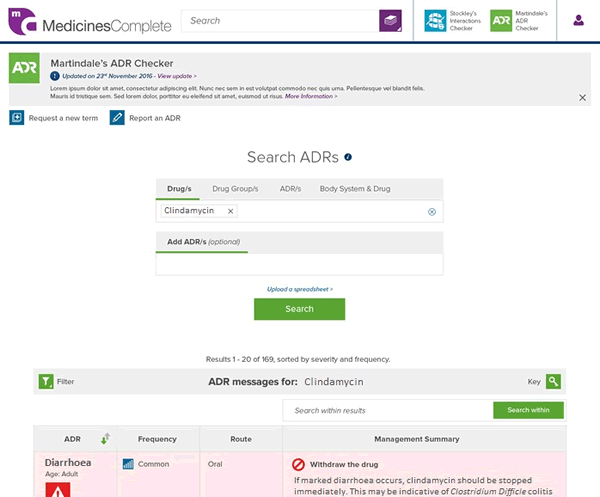The image size is (600, 497).
Task: Click the Management Summary column header
Action: 417,439
